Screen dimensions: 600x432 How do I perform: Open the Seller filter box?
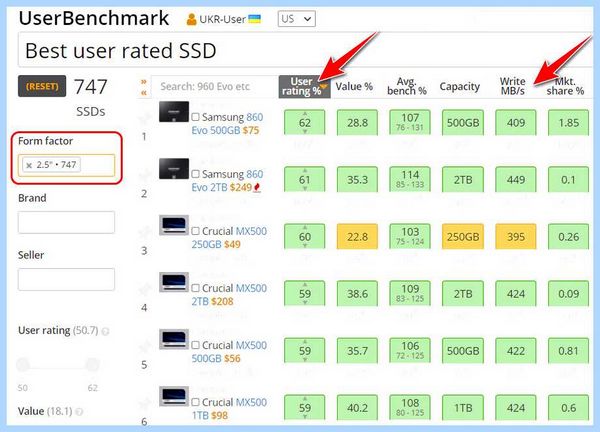click(x=66, y=279)
